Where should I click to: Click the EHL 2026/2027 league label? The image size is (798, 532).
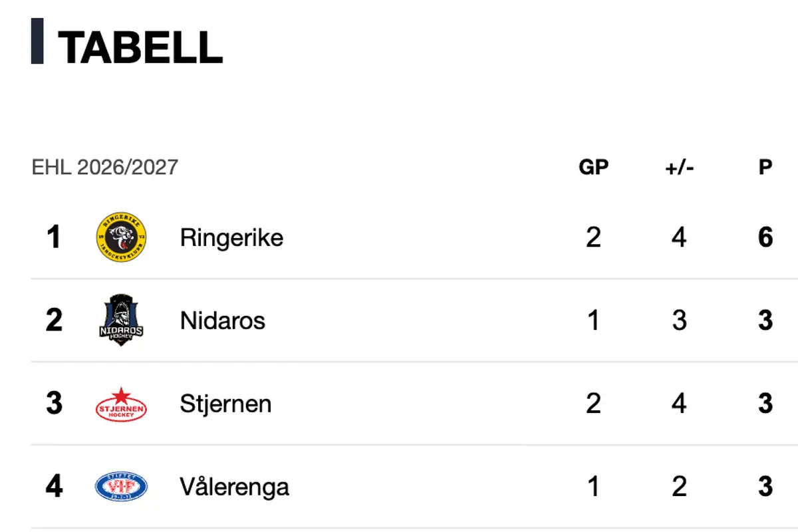click(x=105, y=167)
